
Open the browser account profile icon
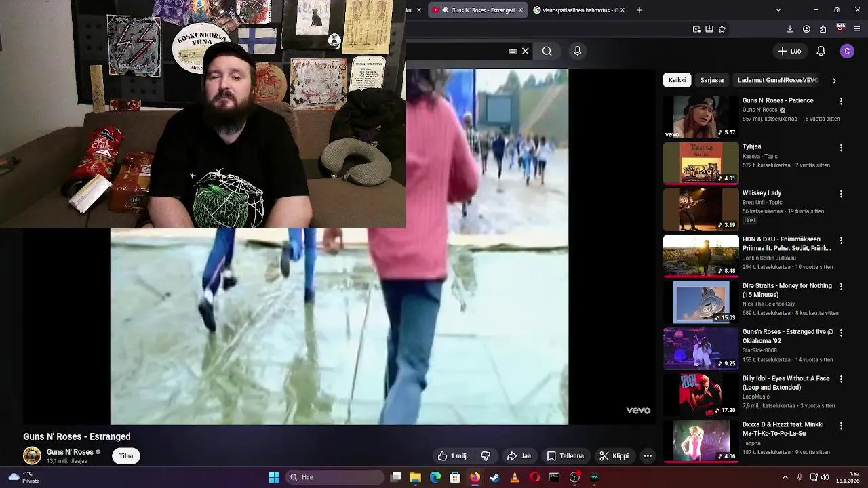click(806, 29)
